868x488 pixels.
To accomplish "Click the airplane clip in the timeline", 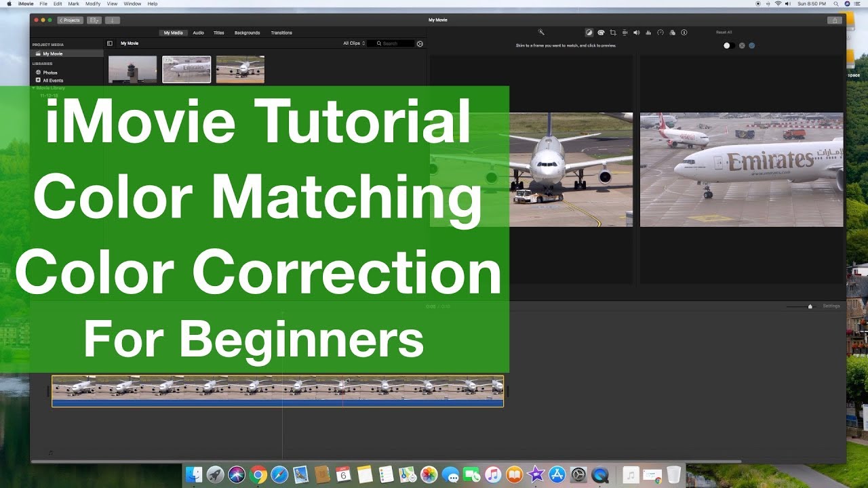I will [x=277, y=391].
